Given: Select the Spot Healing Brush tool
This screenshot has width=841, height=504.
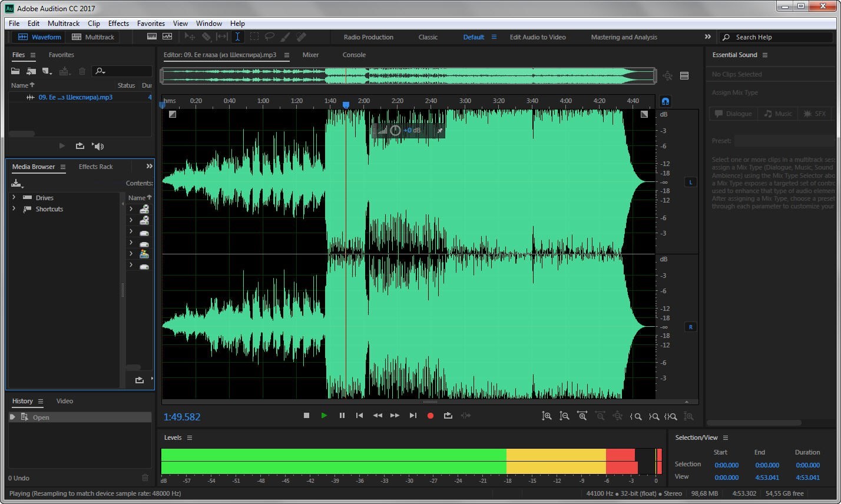Looking at the screenshot, I should [x=301, y=37].
